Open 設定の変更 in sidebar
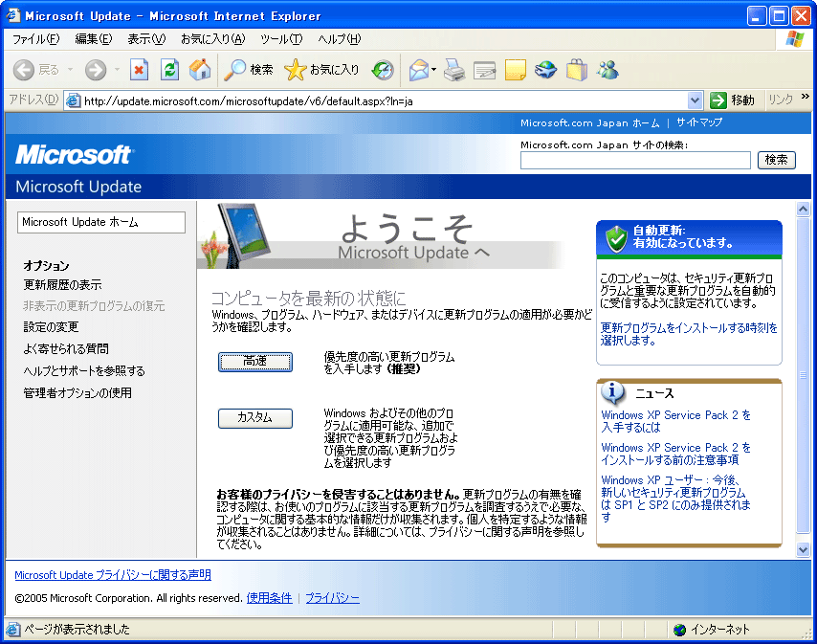This screenshot has width=817, height=644. [51, 327]
